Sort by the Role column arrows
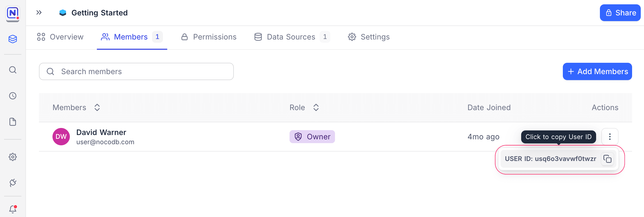The image size is (644, 217). click(x=316, y=107)
